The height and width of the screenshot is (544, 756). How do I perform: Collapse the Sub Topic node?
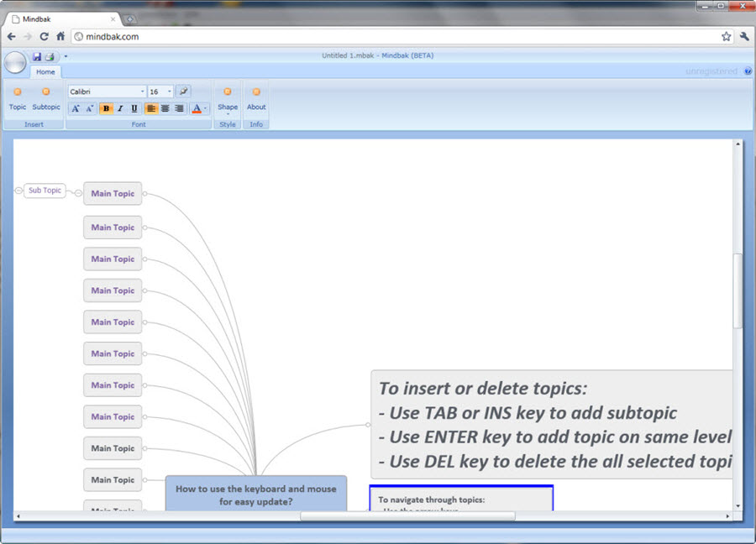(18, 191)
